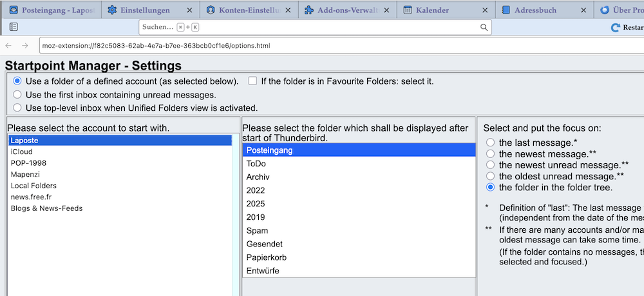Click the Einstellungen gear tab icon
The width and height of the screenshot is (644, 296).
pyautogui.click(x=112, y=10)
